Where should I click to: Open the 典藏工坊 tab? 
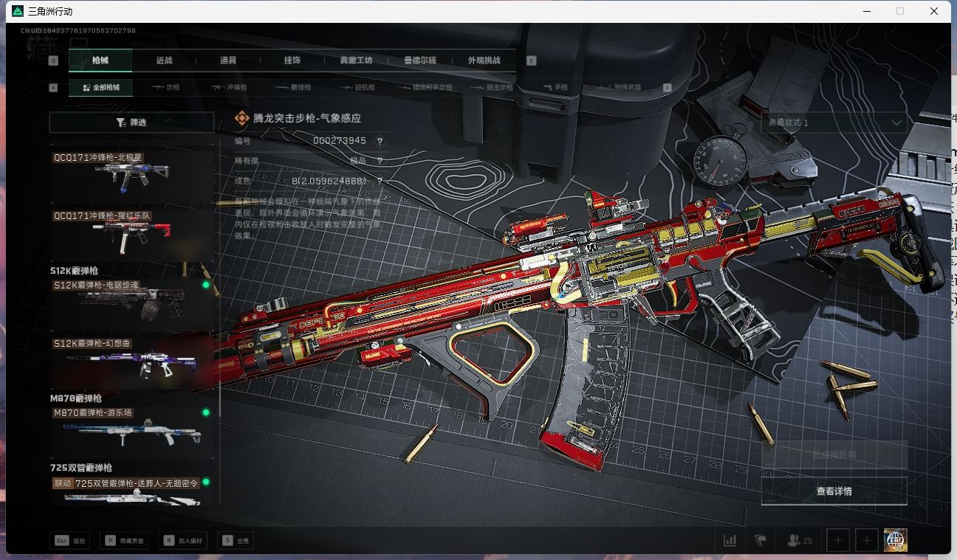click(x=356, y=61)
